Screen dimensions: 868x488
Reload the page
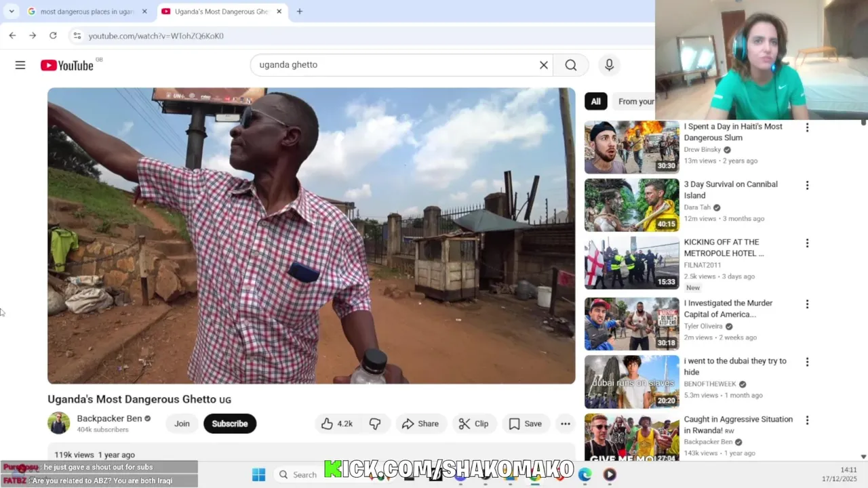pos(53,35)
